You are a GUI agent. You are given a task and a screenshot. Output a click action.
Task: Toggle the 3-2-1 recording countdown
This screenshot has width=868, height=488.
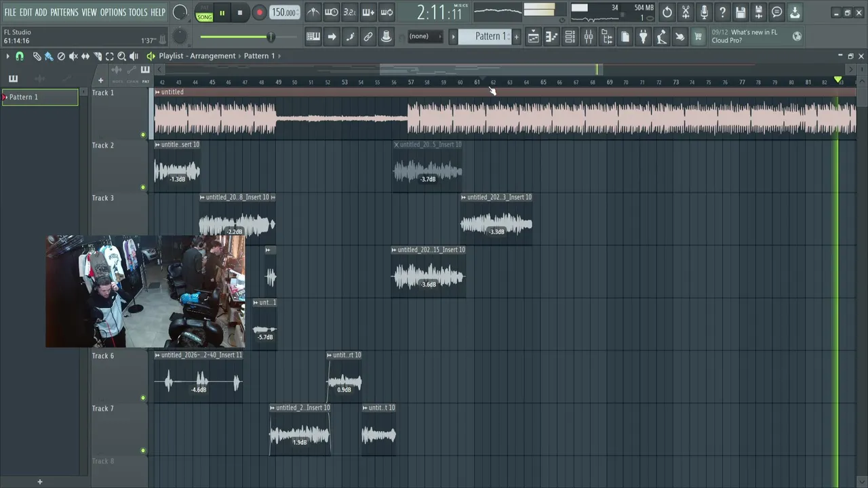pos(349,12)
